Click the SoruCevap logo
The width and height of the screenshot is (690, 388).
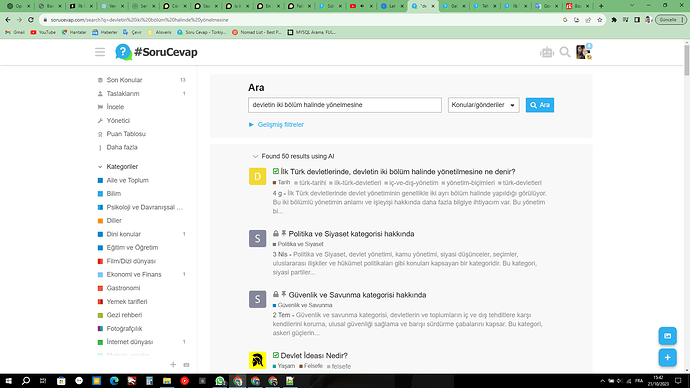[x=156, y=52]
